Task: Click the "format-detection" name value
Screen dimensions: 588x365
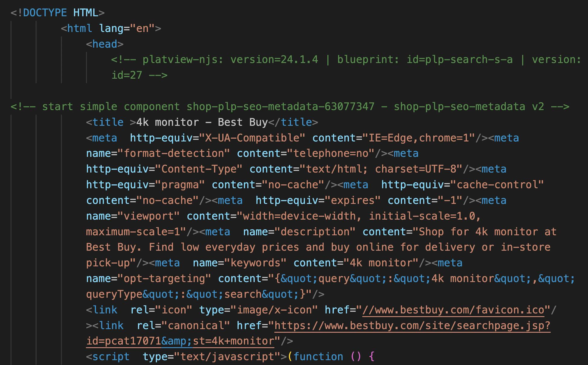Action: (174, 153)
